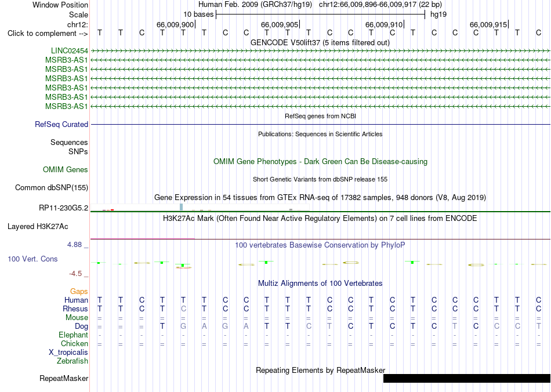This screenshot has height=392, width=551.
Task: Click the 66,009,905 position label
Action: (x=280, y=24)
